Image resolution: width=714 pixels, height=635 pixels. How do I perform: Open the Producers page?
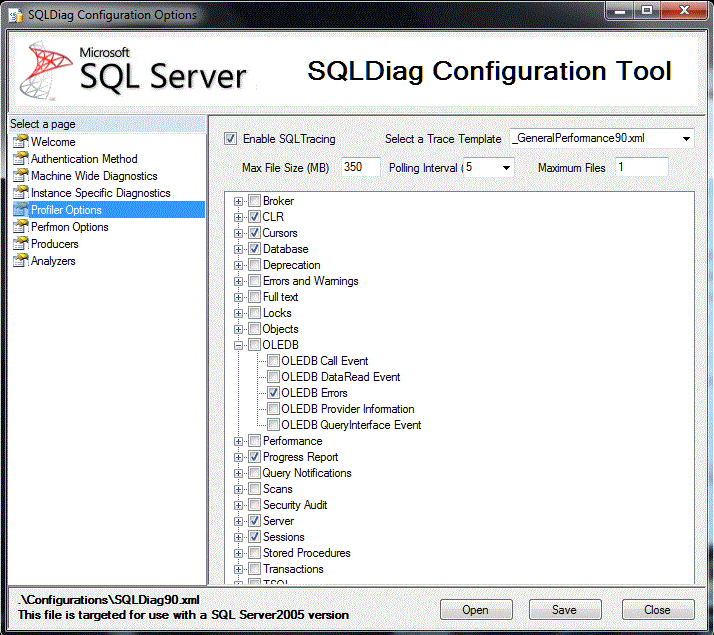coord(55,244)
